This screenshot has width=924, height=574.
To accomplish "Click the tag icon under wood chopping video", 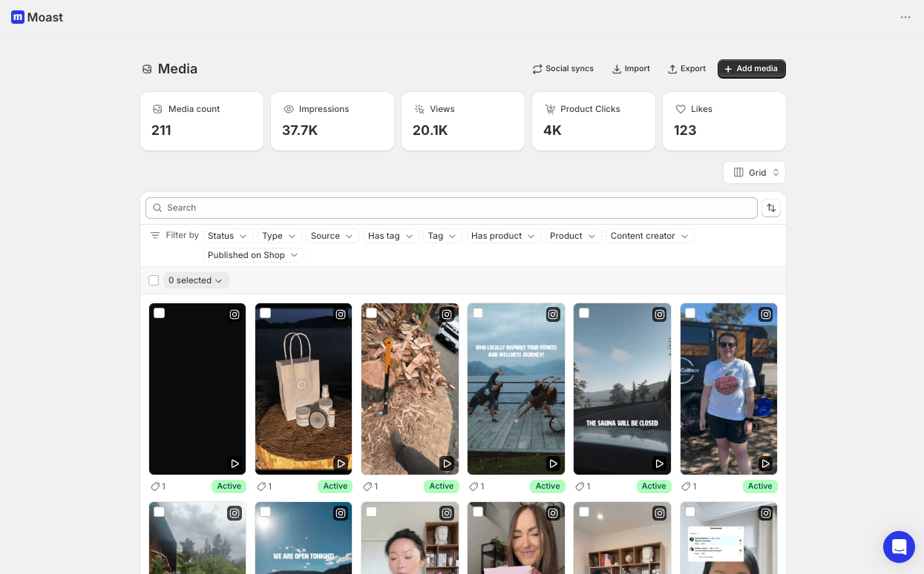I will click(x=367, y=486).
